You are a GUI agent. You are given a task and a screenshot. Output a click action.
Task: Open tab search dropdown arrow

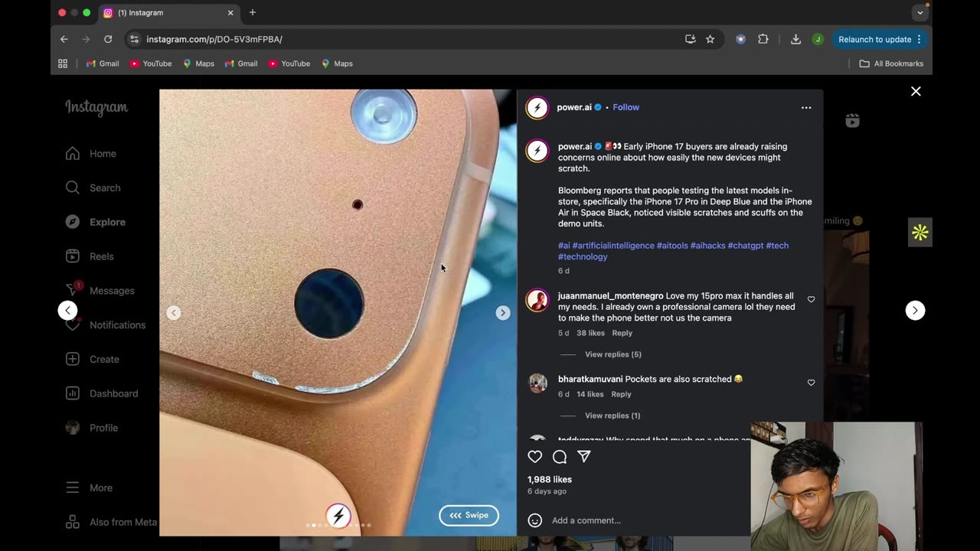(x=920, y=12)
